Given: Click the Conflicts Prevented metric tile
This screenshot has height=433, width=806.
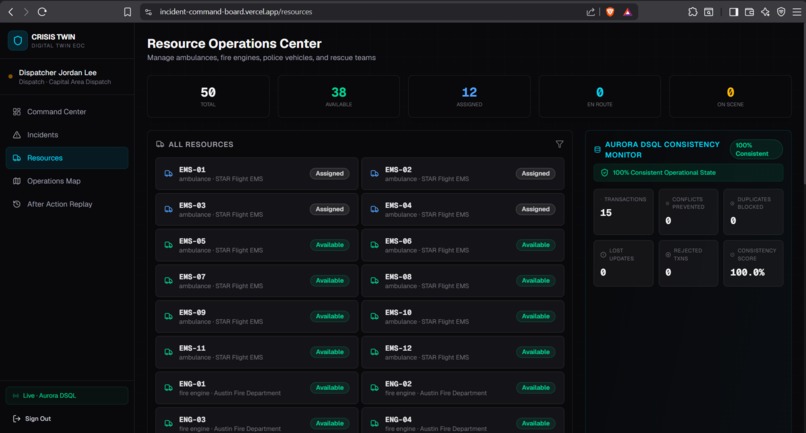Looking at the screenshot, I should [x=688, y=212].
